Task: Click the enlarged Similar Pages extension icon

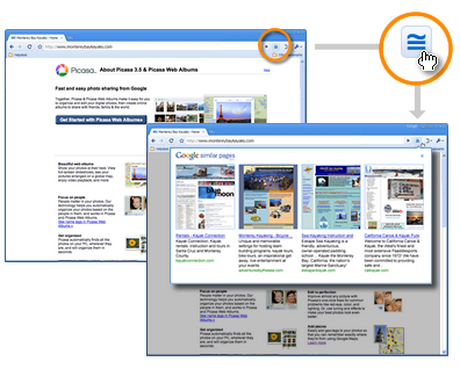Action: point(416,42)
